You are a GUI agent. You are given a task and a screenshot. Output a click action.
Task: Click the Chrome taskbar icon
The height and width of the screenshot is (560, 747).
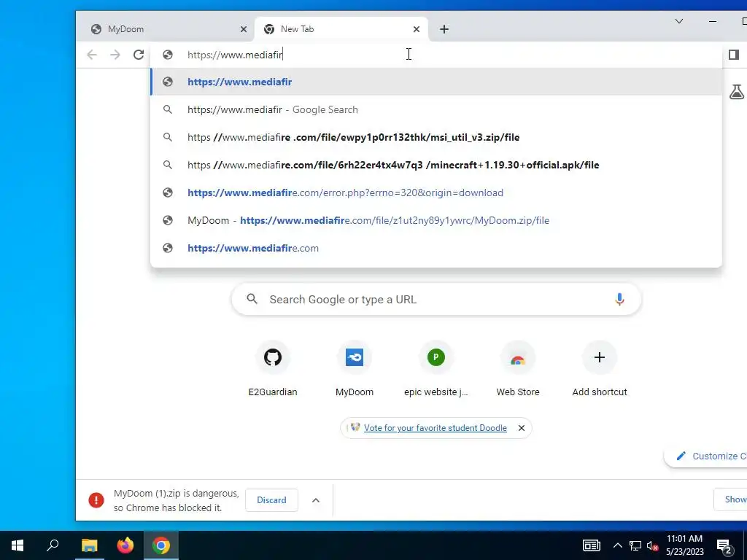click(161, 545)
